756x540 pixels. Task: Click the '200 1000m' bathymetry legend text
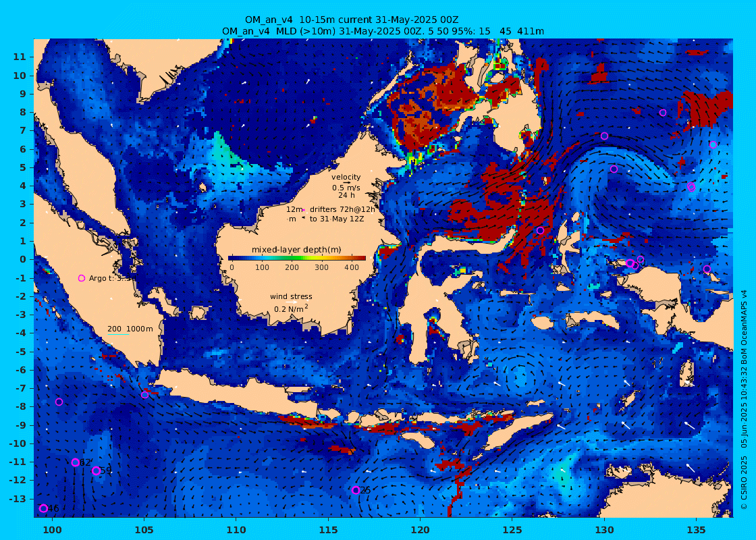(x=130, y=329)
